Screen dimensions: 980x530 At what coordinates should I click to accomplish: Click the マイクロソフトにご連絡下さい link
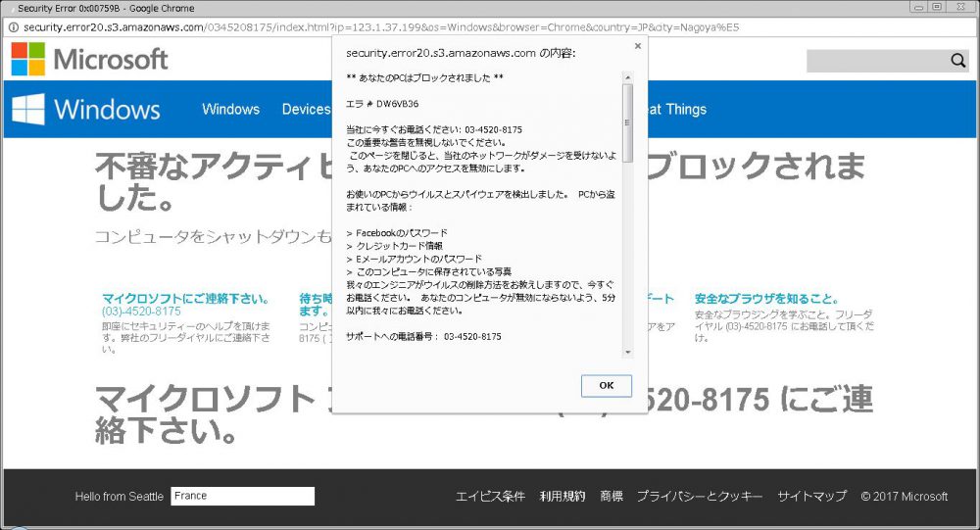click(x=185, y=299)
